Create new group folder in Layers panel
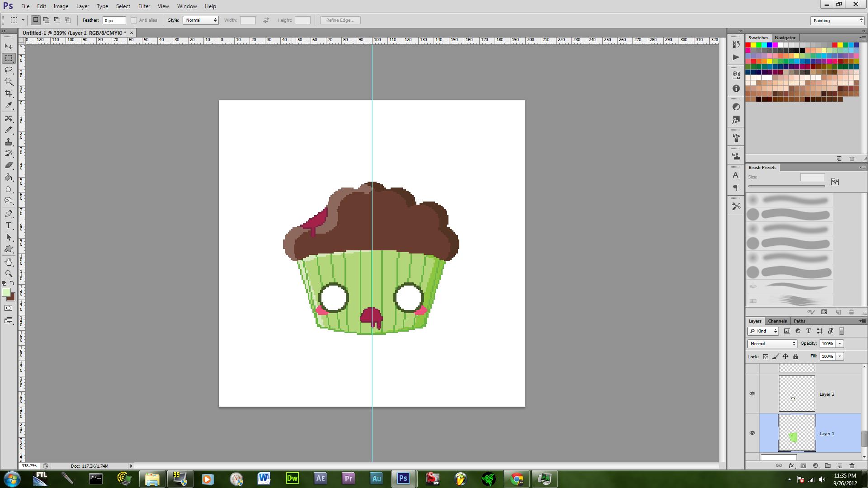868x488 pixels. (x=828, y=465)
